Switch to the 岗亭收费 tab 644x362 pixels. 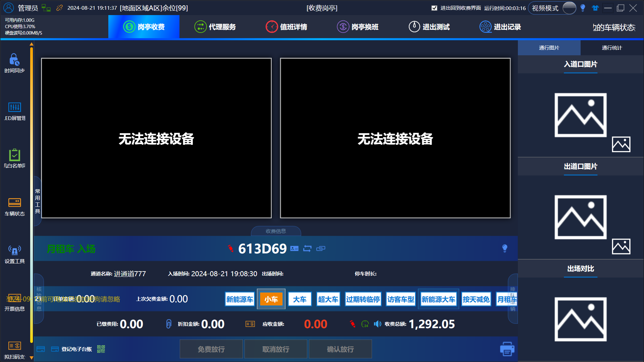point(144,26)
